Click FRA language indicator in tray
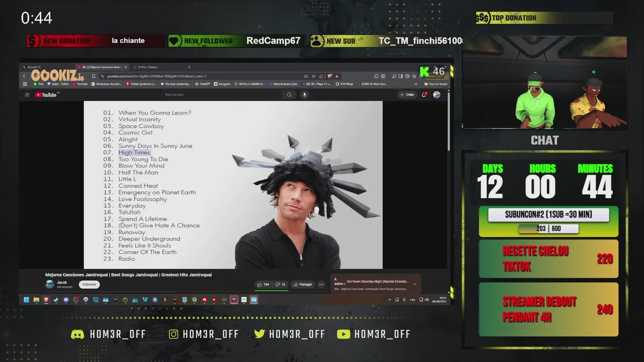The height and width of the screenshot is (362, 644). click(413, 300)
